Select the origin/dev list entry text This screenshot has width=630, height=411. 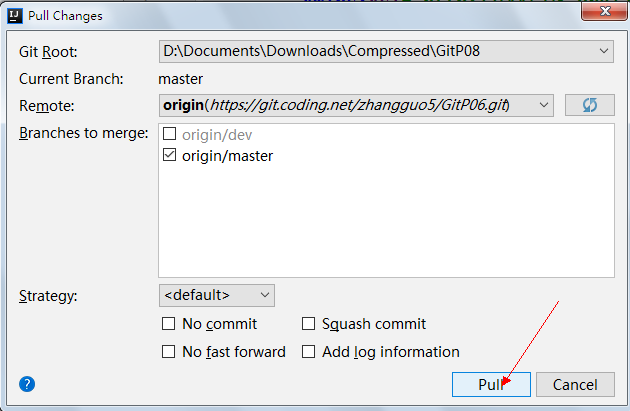pos(217,135)
